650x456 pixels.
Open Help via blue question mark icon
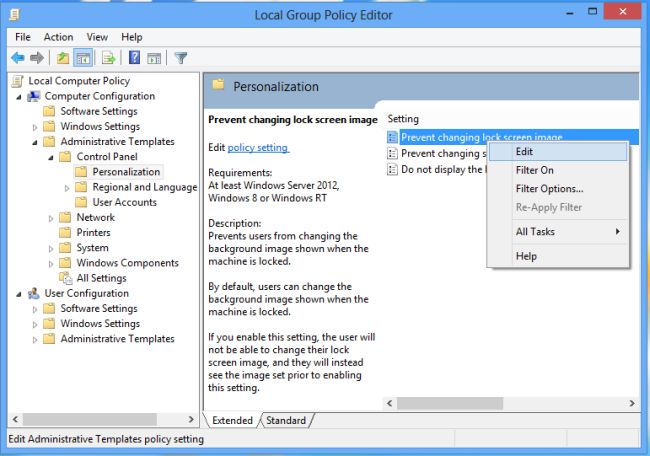(134, 58)
